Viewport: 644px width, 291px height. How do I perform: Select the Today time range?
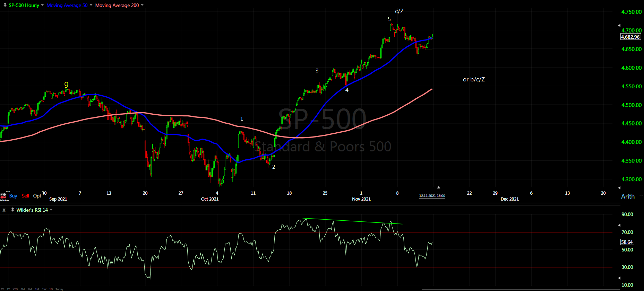pos(59,289)
